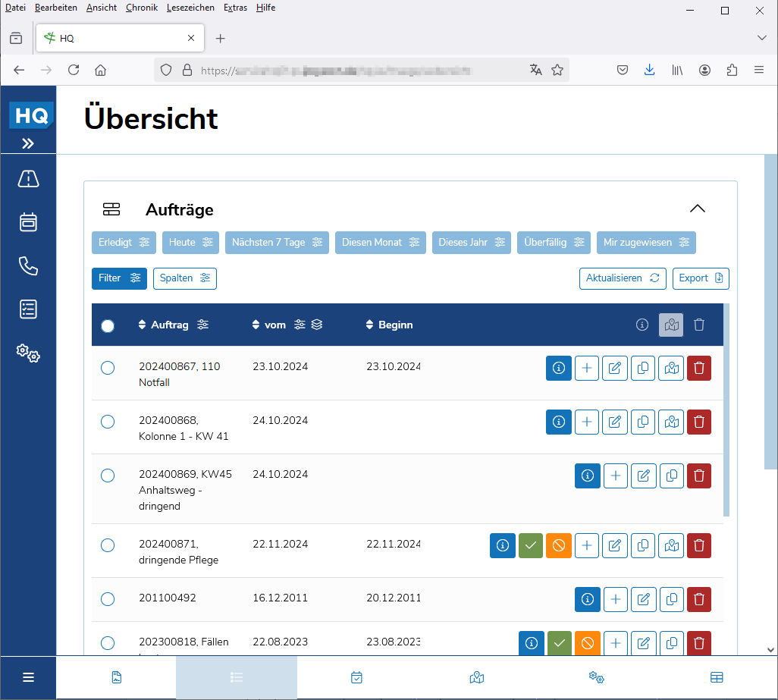Select the radio button for order 202400869
Screen dimensions: 778x700
click(x=108, y=476)
